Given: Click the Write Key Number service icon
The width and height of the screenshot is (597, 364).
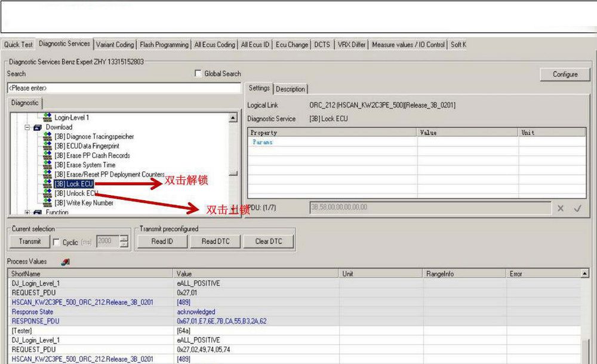Looking at the screenshot, I should pos(48,203).
